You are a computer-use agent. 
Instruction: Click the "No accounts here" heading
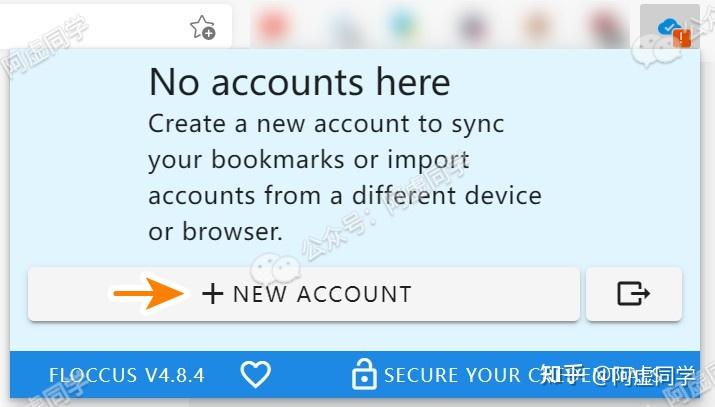pos(299,82)
